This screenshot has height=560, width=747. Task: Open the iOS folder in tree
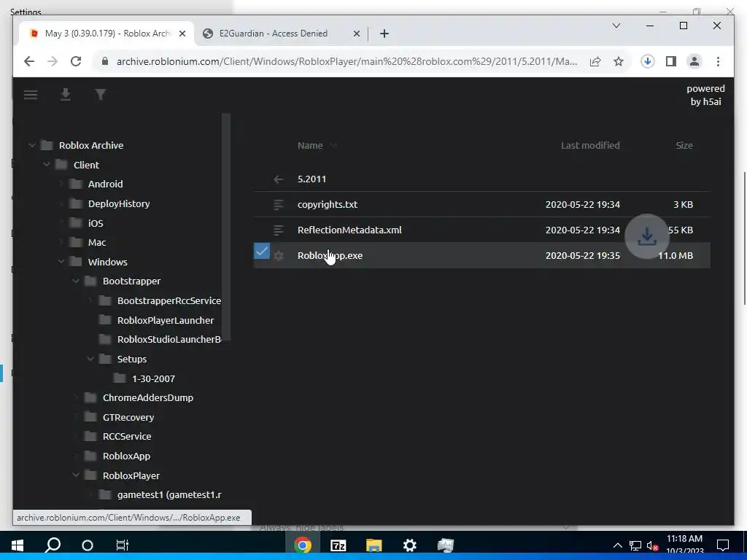click(x=96, y=223)
